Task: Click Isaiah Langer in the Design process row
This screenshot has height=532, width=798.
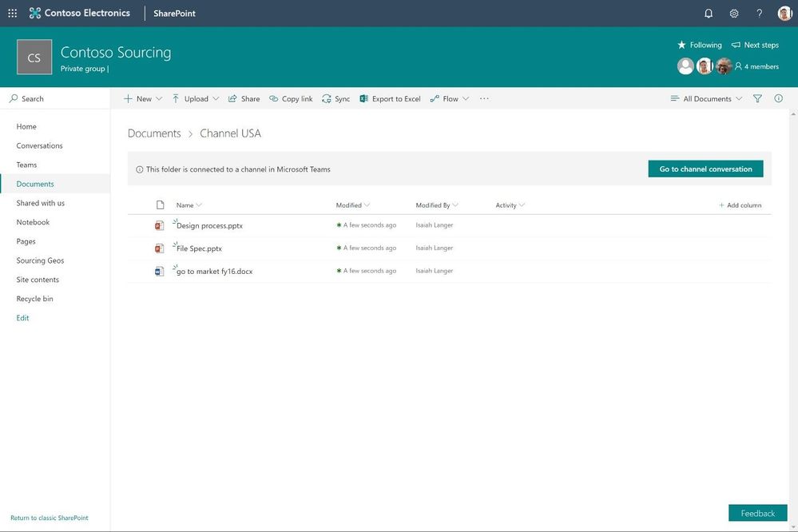Action: click(x=434, y=225)
